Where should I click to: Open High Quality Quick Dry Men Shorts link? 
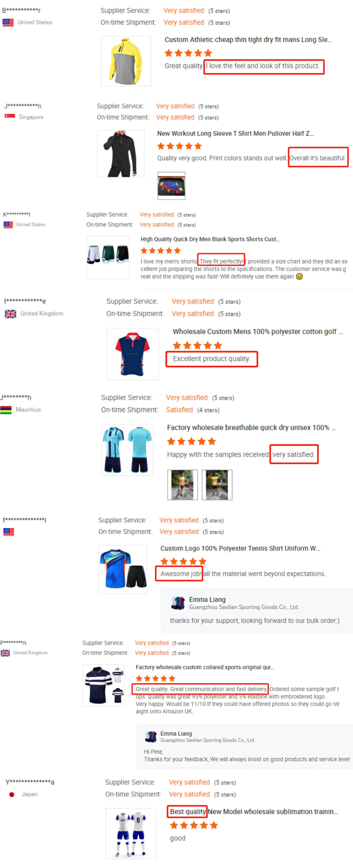(210, 239)
